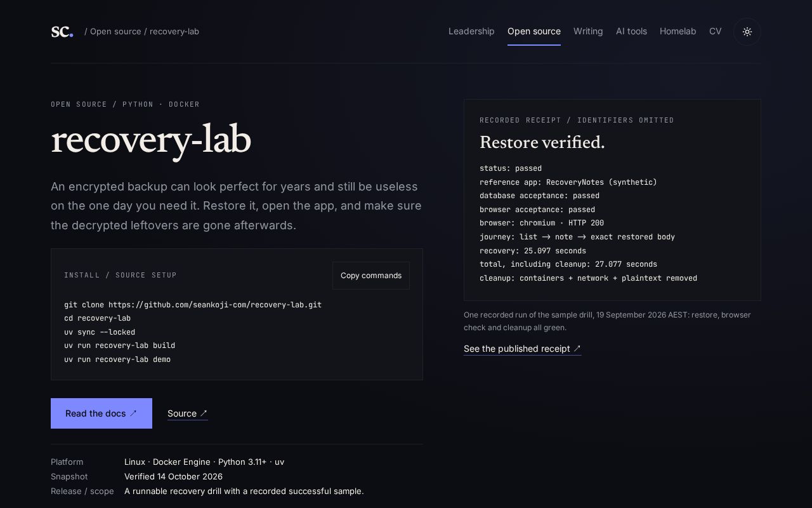
Task: Click the recovery-lab breadcrumb
Action: click(x=174, y=31)
